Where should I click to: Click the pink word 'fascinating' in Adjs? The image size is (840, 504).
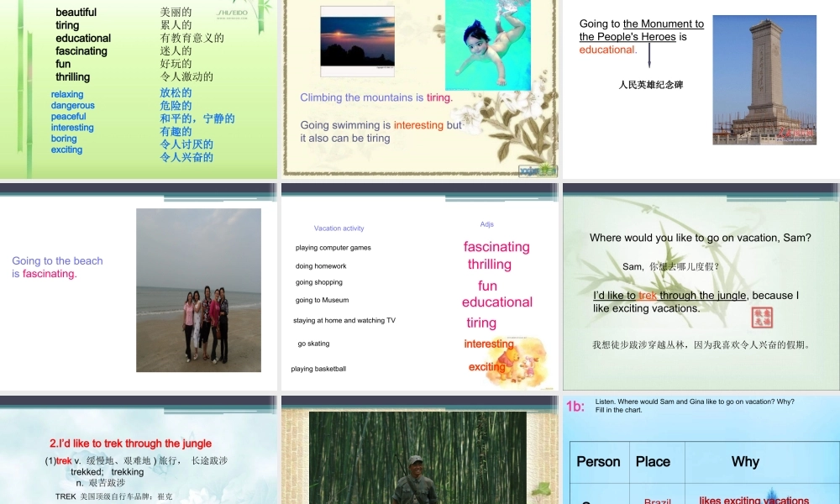[496, 247]
